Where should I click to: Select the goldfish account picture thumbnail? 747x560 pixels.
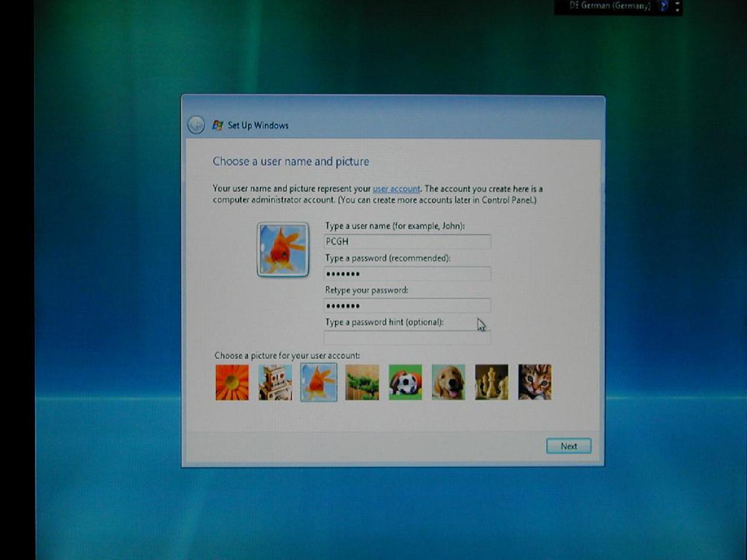pyautogui.click(x=319, y=383)
